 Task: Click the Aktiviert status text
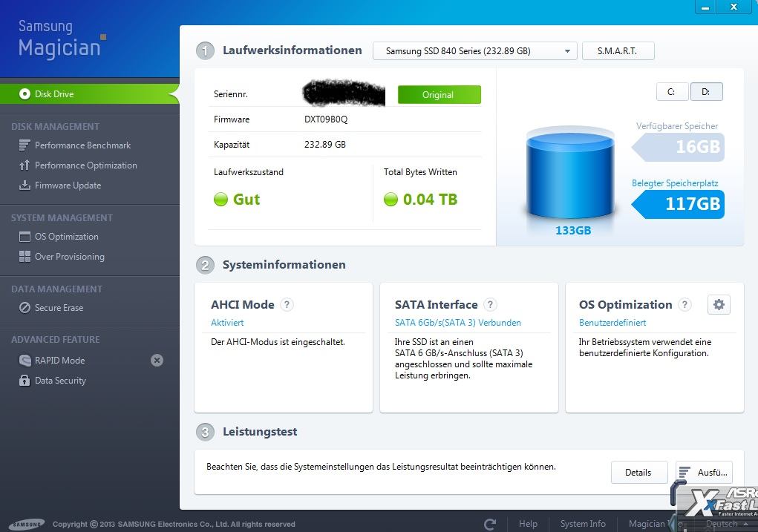(x=227, y=323)
